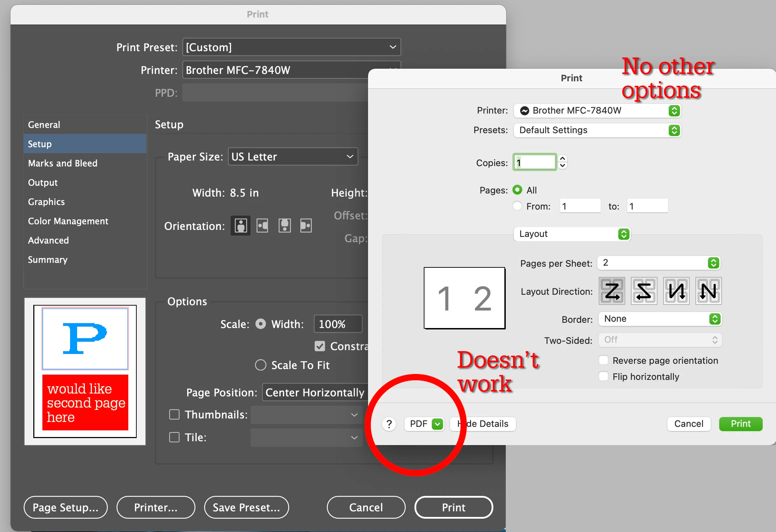776x532 pixels.
Task: Select landscape orientation icon
Action: pyautogui.click(x=263, y=226)
